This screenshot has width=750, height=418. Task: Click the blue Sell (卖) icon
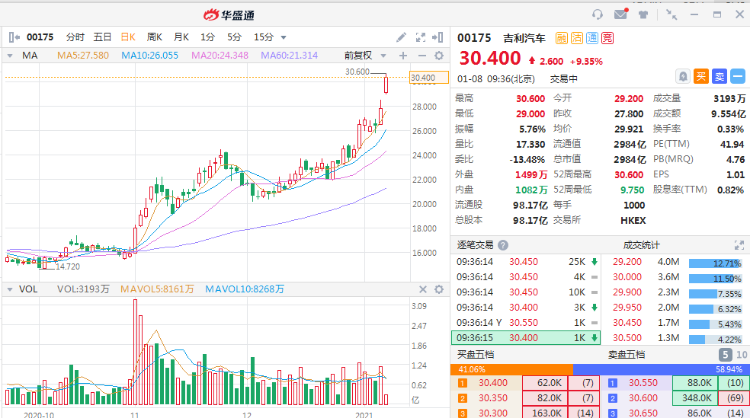[x=719, y=76]
